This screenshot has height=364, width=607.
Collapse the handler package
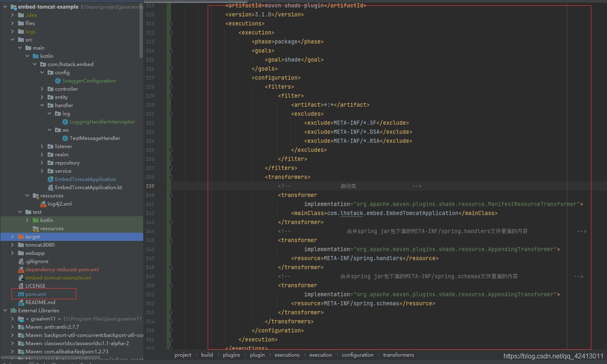42,105
